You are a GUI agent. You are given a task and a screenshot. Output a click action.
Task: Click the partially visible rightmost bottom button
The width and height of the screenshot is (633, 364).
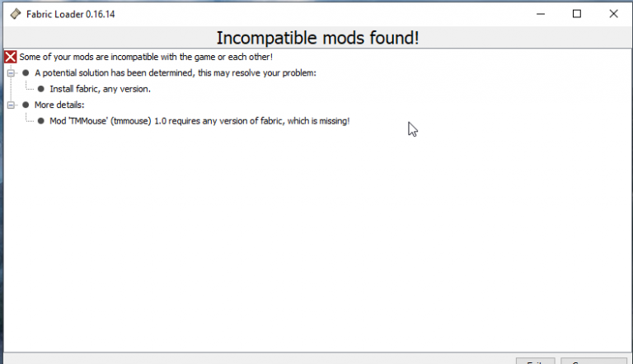click(x=593, y=361)
